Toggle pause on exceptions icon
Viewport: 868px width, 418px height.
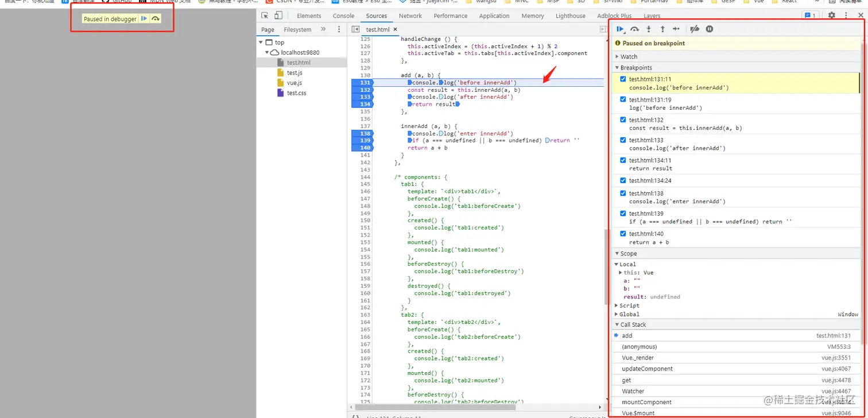point(710,29)
